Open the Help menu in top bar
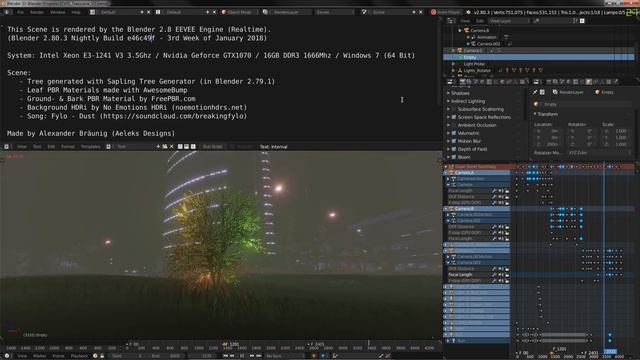 (76, 12)
